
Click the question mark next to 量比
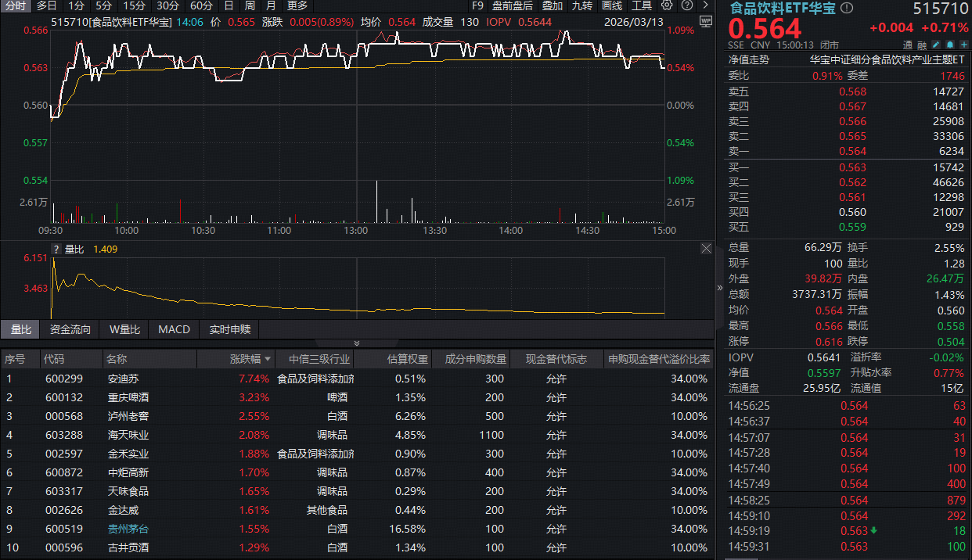click(x=56, y=249)
